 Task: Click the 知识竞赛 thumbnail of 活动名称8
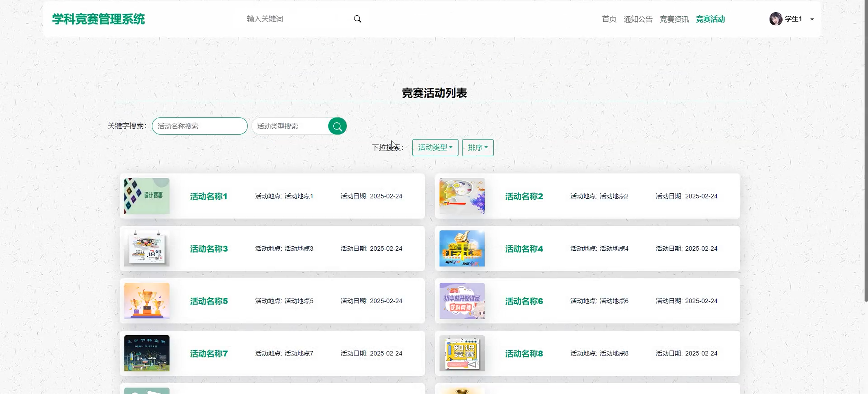(x=462, y=353)
